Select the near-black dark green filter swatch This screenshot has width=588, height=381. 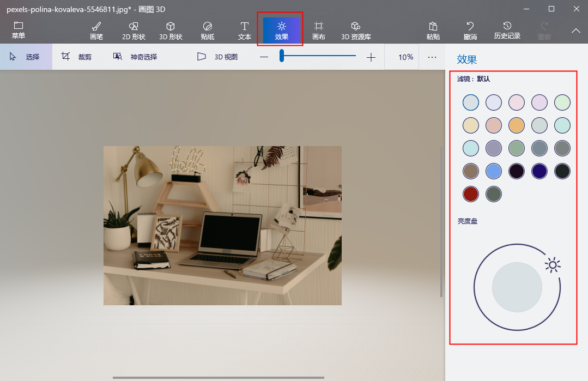[x=562, y=171]
